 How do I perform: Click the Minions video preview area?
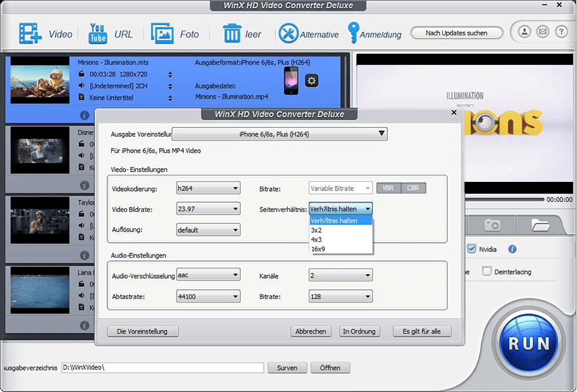464,123
